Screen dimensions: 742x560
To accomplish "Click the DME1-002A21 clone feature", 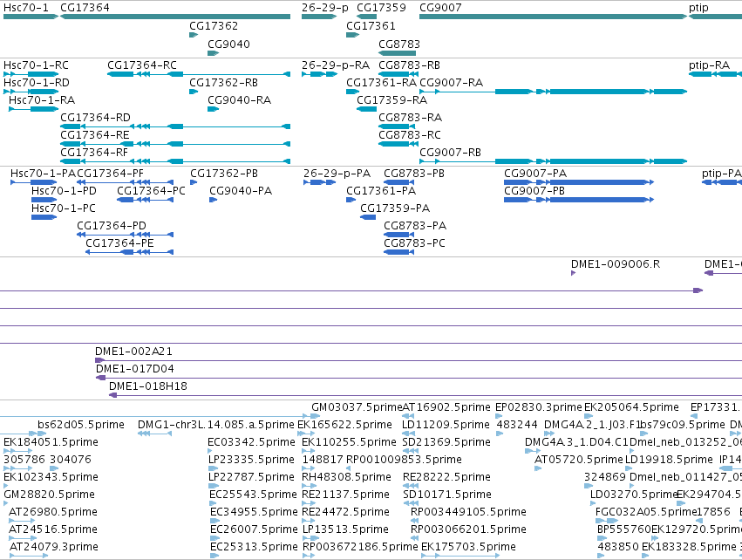I will (419, 360).
